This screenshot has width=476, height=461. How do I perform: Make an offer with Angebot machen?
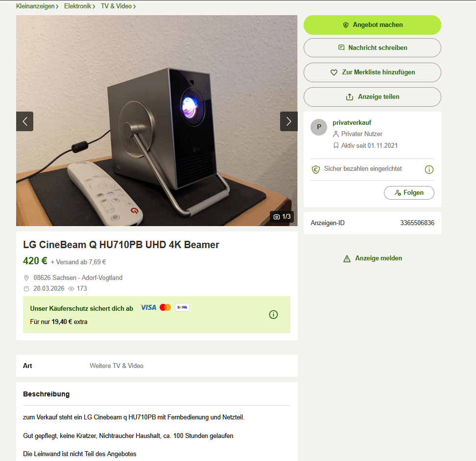click(372, 25)
